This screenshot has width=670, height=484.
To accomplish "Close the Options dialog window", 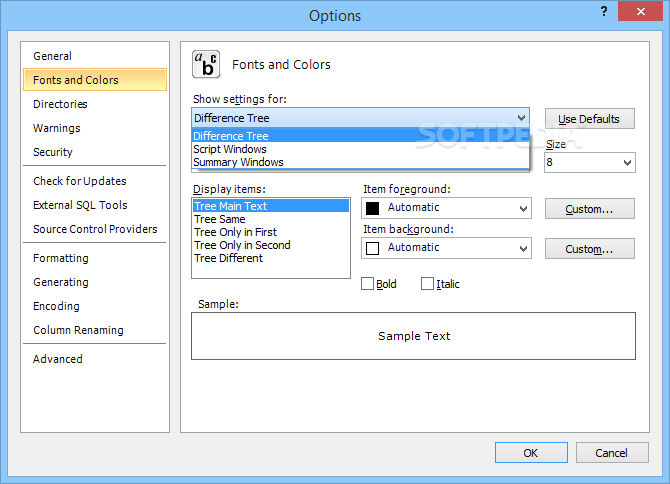I will 640,11.
